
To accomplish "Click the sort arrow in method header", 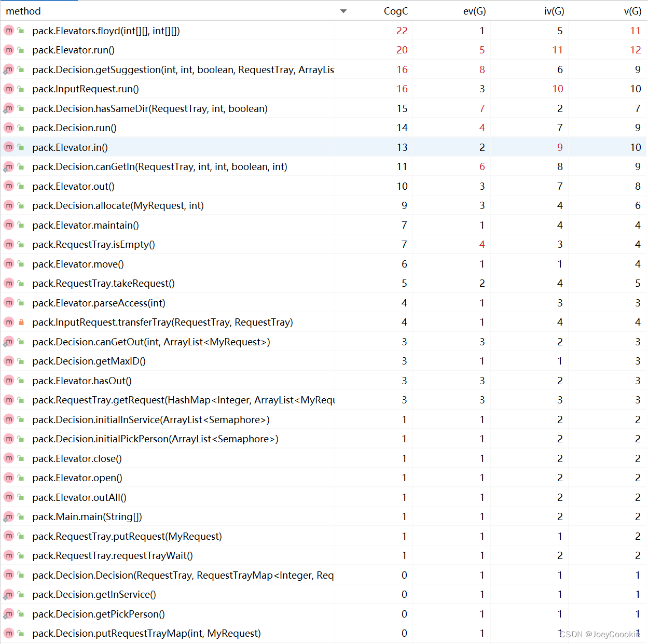I will (343, 11).
